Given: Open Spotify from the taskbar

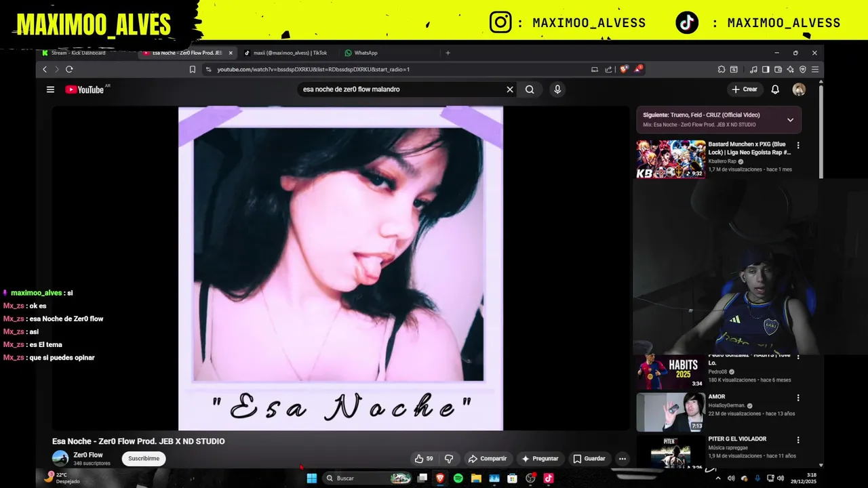Looking at the screenshot, I should pyautogui.click(x=458, y=479).
